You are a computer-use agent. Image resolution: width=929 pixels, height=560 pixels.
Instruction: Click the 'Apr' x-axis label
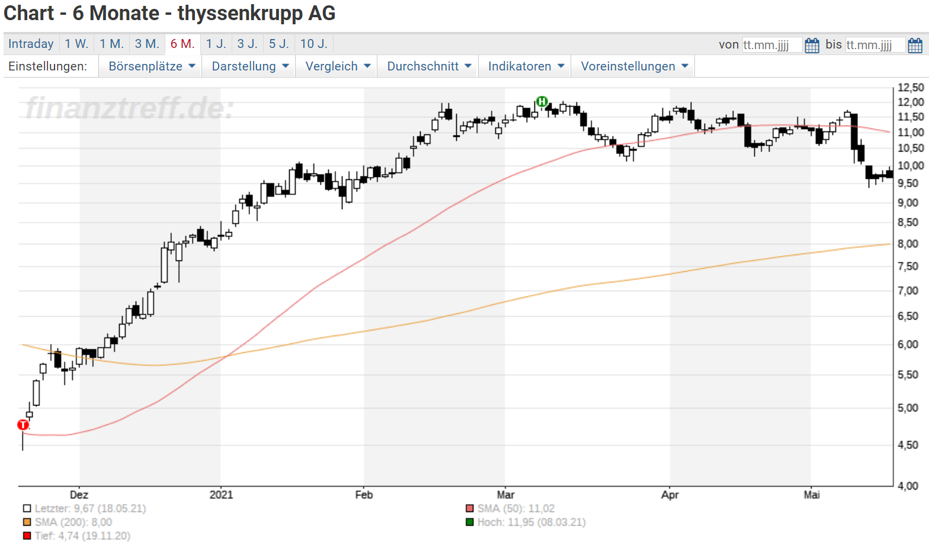(x=669, y=495)
